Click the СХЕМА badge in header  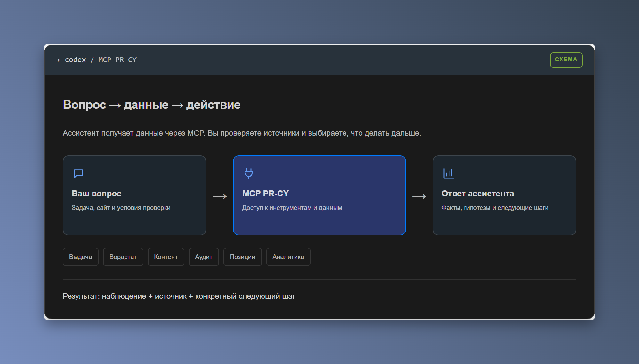(566, 60)
